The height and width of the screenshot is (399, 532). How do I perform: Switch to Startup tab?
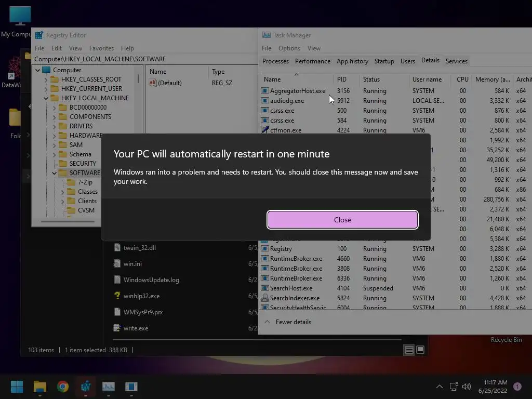384,61
